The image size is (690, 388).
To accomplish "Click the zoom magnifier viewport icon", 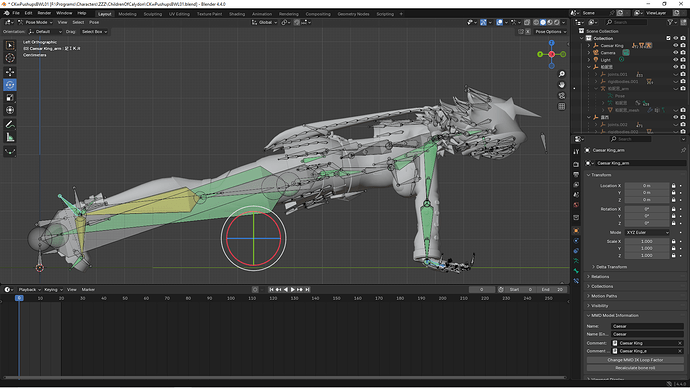I will pyautogui.click(x=562, y=74).
